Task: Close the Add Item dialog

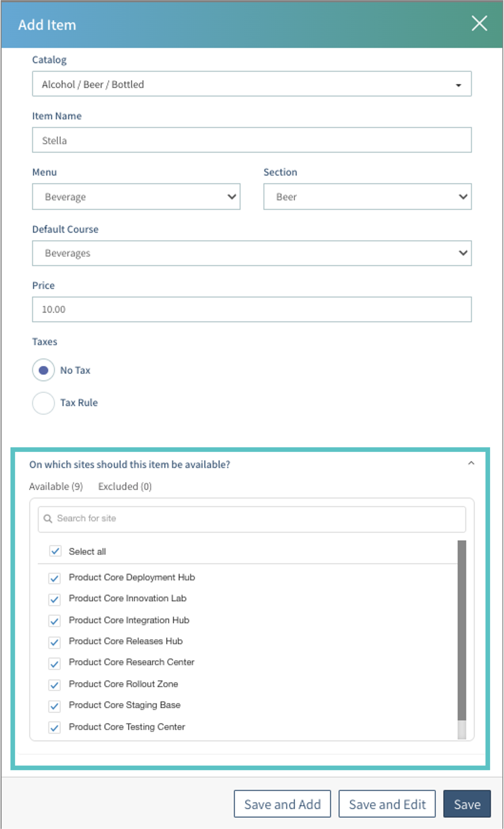Action: [479, 23]
